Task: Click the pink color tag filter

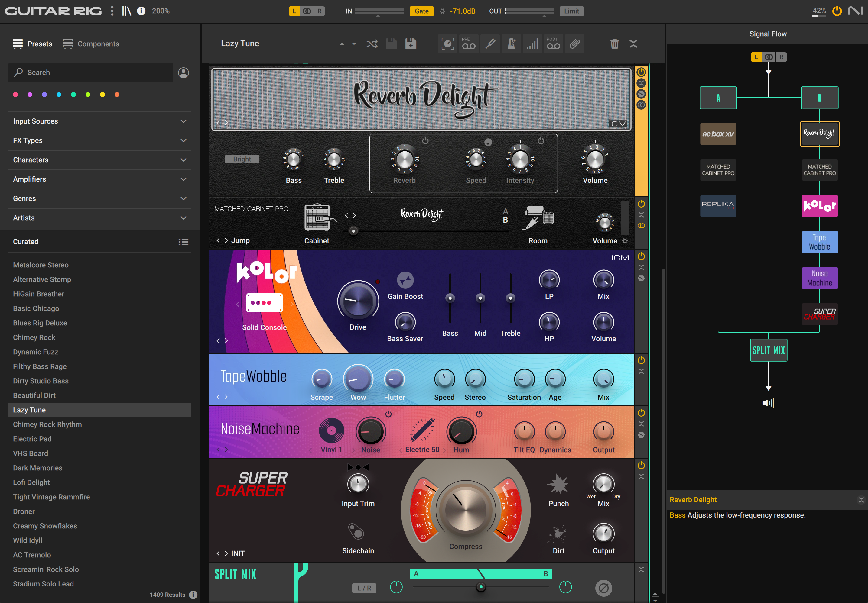Action: (x=15, y=95)
